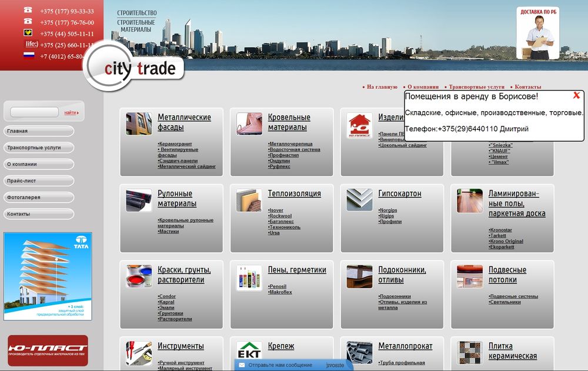The height and width of the screenshot is (371, 588).
Task: Open the 'Металлические фасады' heading link
Action: click(x=184, y=122)
